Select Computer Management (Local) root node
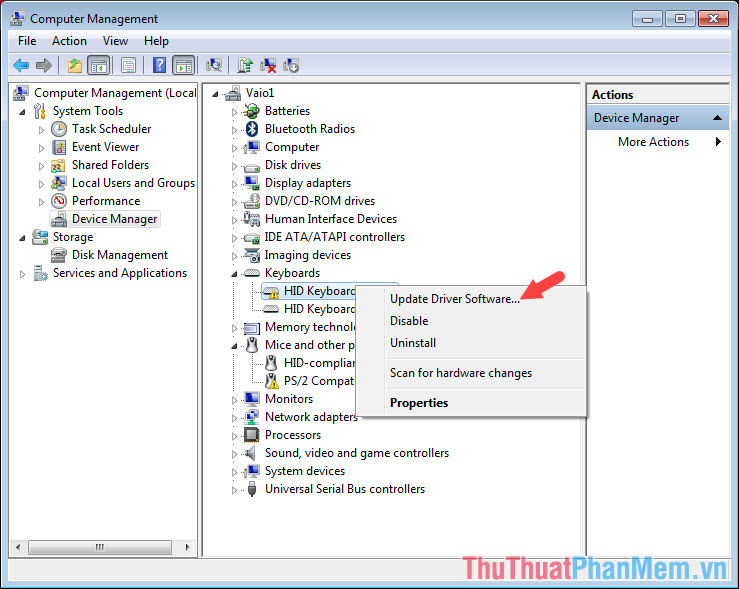The height and width of the screenshot is (589, 739). pyautogui.click(x=115, y=93)
